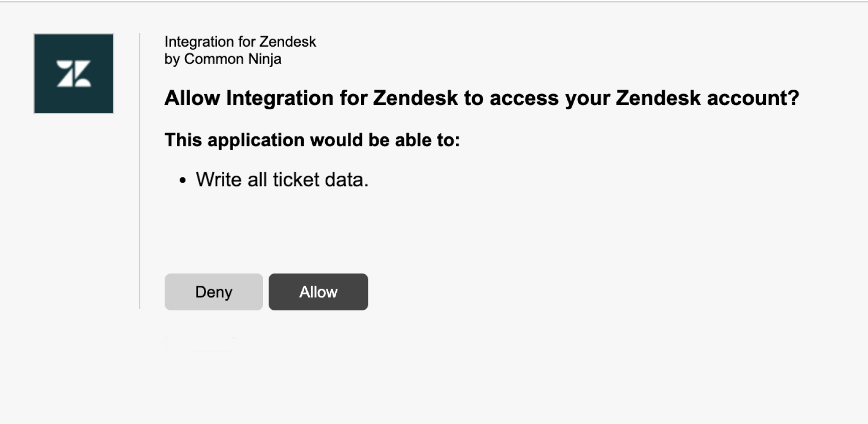The height and width of the screenshot is (424, 868).
Task: Choose the dark Allow button
Action: pos(318,292)
